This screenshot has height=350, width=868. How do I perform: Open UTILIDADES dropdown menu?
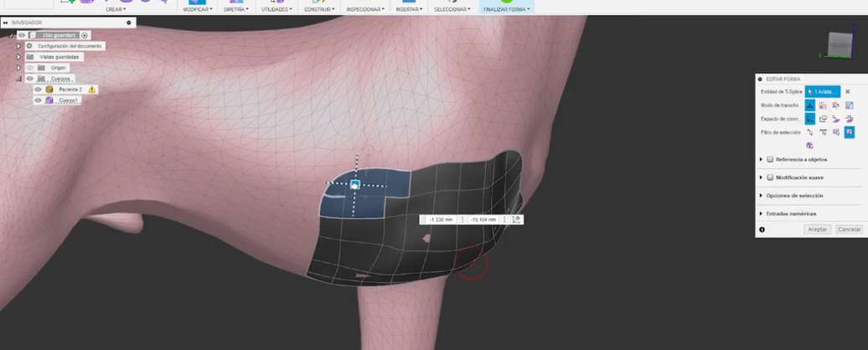[276, 9]
